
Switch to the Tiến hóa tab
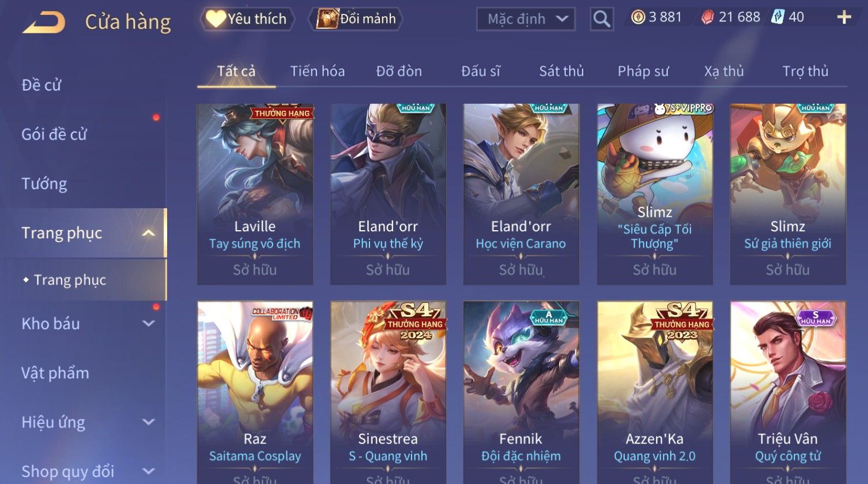pyautogui.click(x=318, y=72)
